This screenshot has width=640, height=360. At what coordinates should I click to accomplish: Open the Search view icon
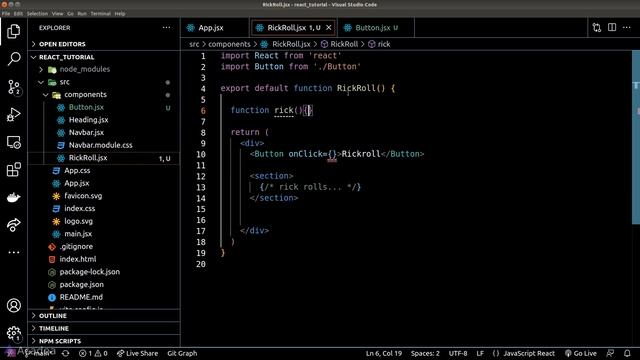13,59
